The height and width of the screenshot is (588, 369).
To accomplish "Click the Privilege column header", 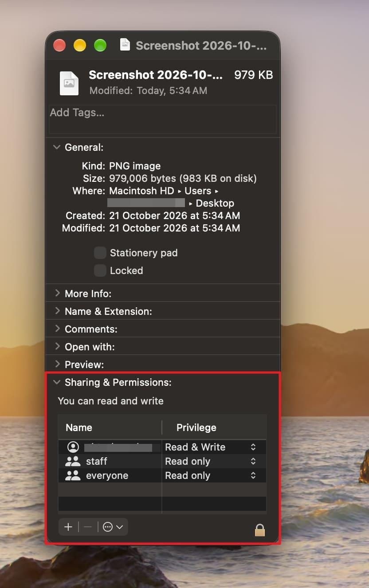I will point(196,427).
